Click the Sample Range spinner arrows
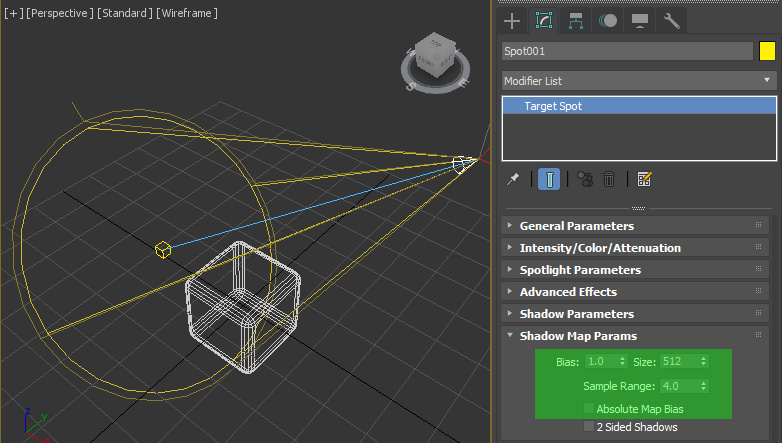Screen dimensions: 782x443 click(704, 386)
